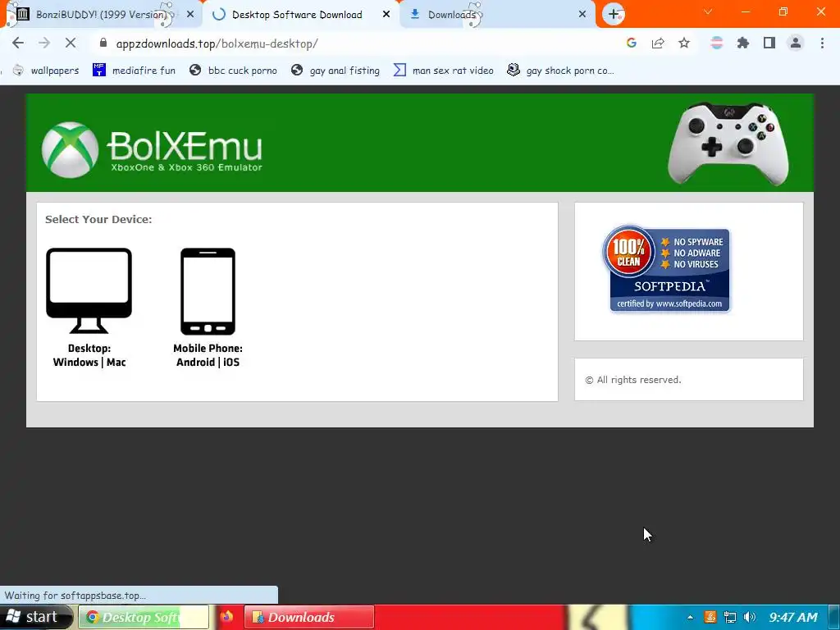Click the 9:47 AM clock
The height and width of the screenshot is (630, 840).
[793, 617]
